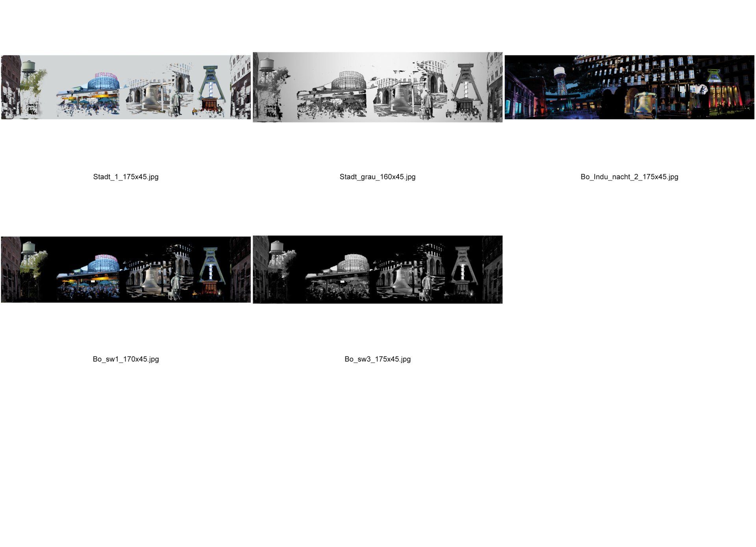Click the blue glass dome in Bo_sw1 image
This screenshot has height=547, width=756.
click(x=103, y=264)
